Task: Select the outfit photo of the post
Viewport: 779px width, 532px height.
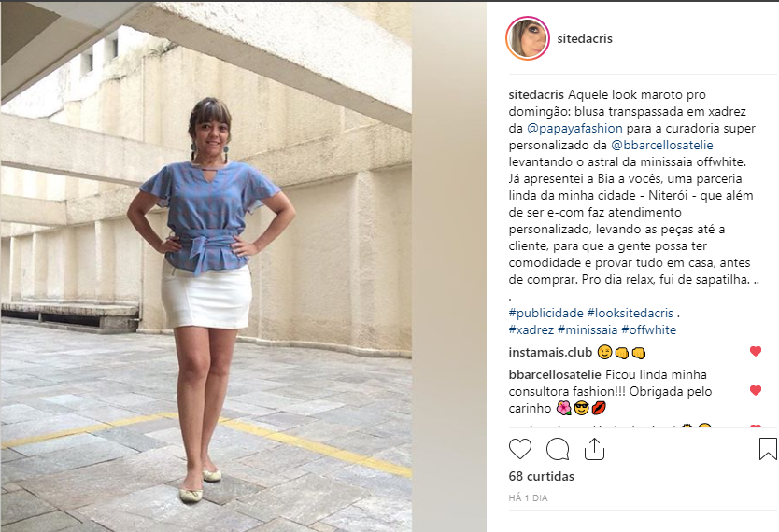Action: 206,267
